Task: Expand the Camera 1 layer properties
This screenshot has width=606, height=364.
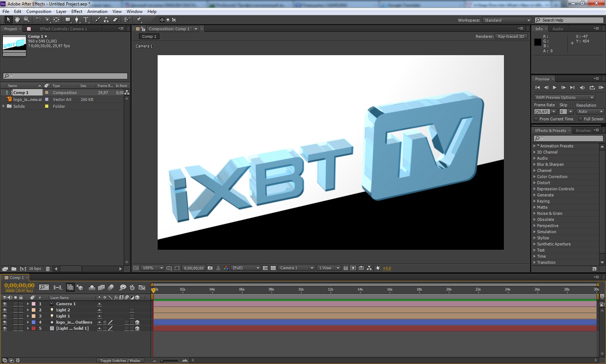Action: pyautogui.click(x=28, y=304)
